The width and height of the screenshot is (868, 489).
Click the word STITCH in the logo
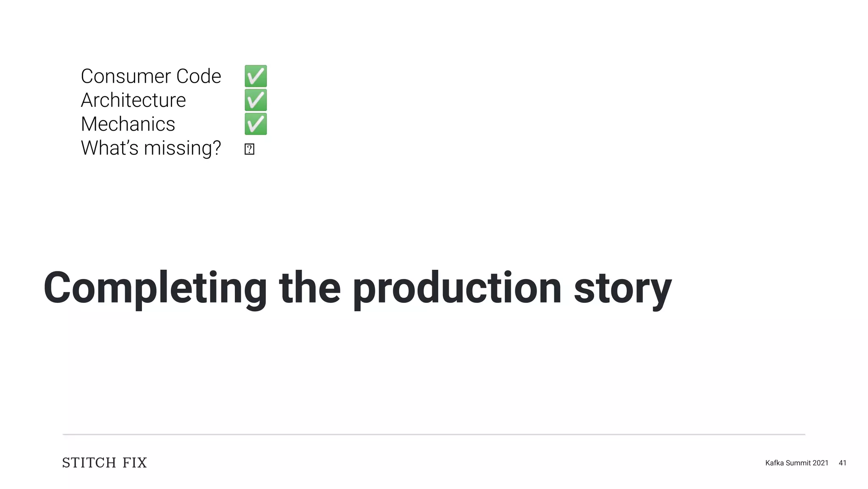click(89, 463)
